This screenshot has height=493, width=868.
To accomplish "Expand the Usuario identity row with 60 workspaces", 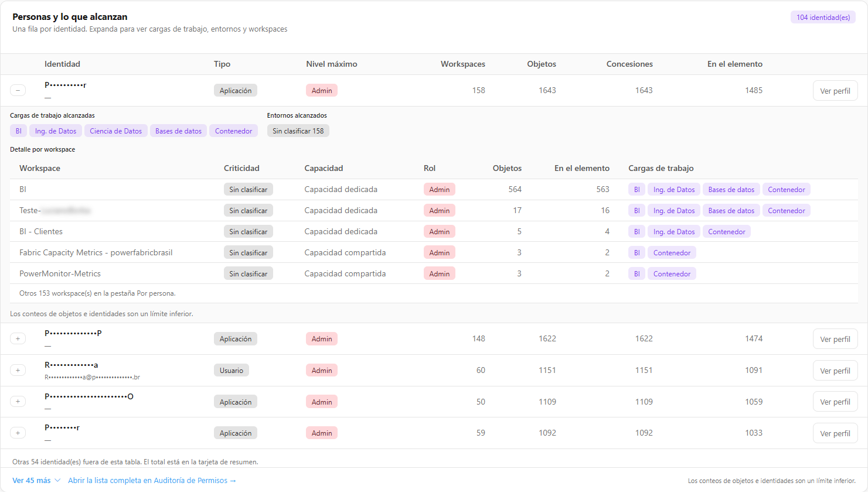I will [18, 370].
